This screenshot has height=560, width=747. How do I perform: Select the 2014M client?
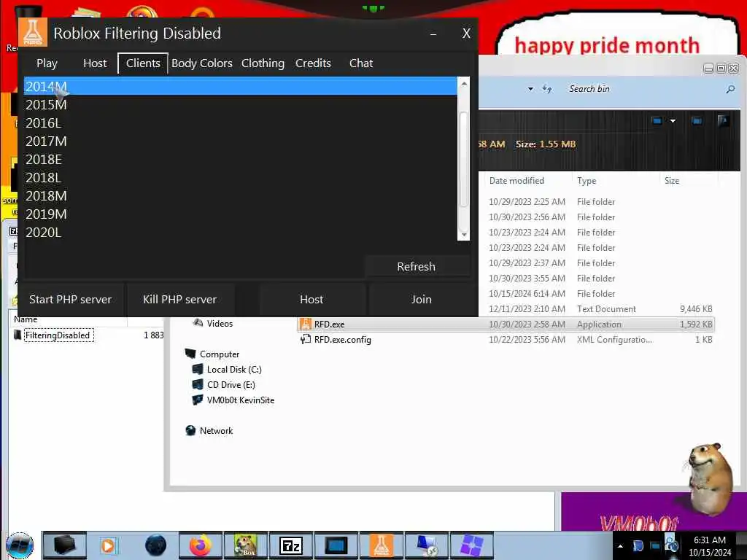[240, 86]
